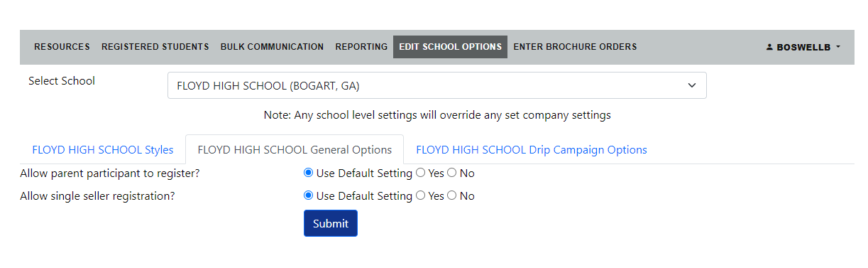
Task: Expand the BOSWELLB account dropdown caret
Action: [838, 47]
